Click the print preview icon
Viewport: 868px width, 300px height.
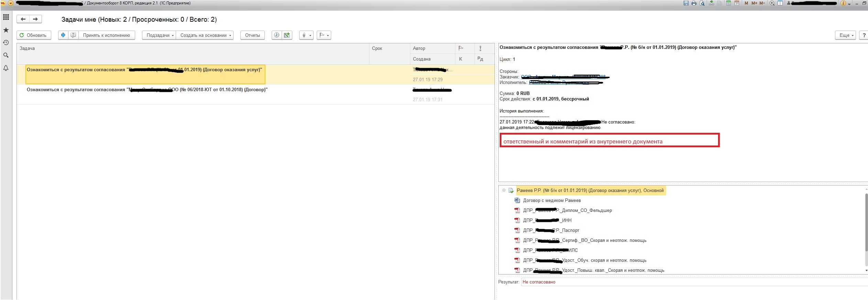(702, 3)
